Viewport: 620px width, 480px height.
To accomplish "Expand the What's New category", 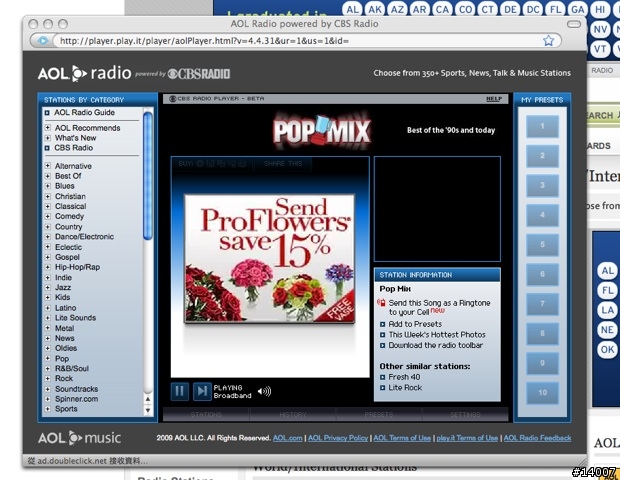I will 47,138.
